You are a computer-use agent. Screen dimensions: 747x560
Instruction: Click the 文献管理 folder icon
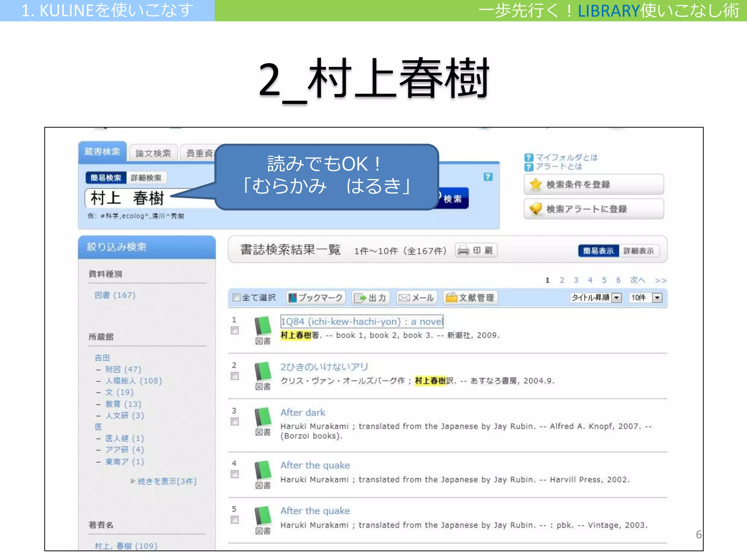click(x=452, y=297)
